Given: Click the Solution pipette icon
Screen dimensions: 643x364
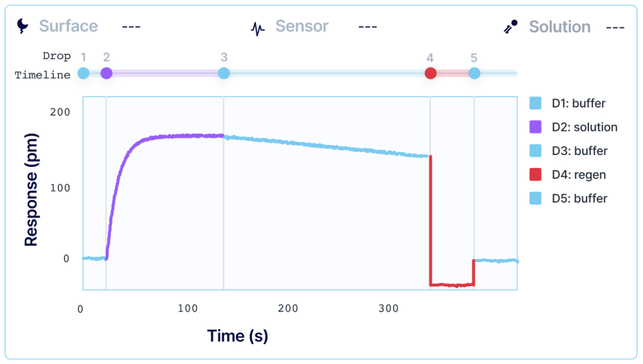Looking at the screenshot, I should [511, 26].
